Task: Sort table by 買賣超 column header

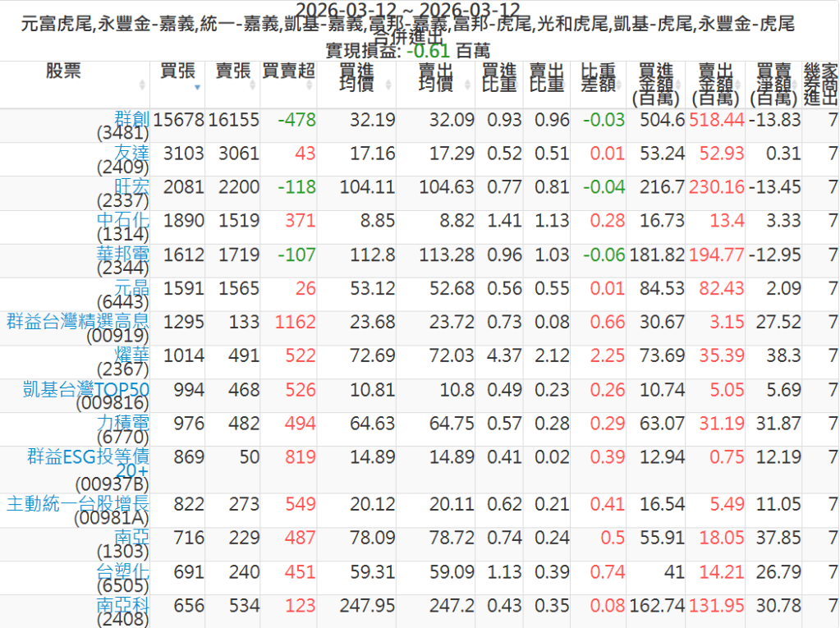Action: point(288,71)
